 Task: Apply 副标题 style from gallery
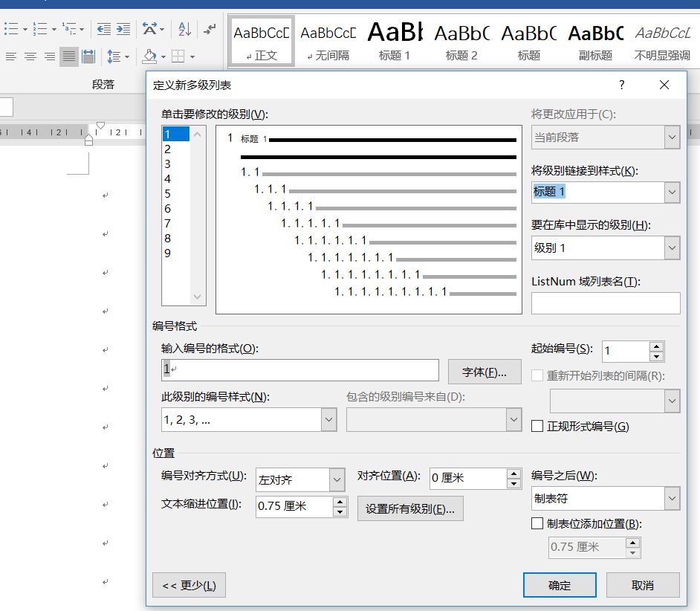(595, 42)
